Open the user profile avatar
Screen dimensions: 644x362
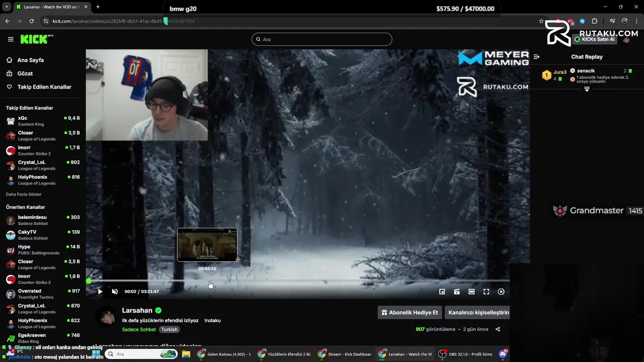[x=626, y=39]
